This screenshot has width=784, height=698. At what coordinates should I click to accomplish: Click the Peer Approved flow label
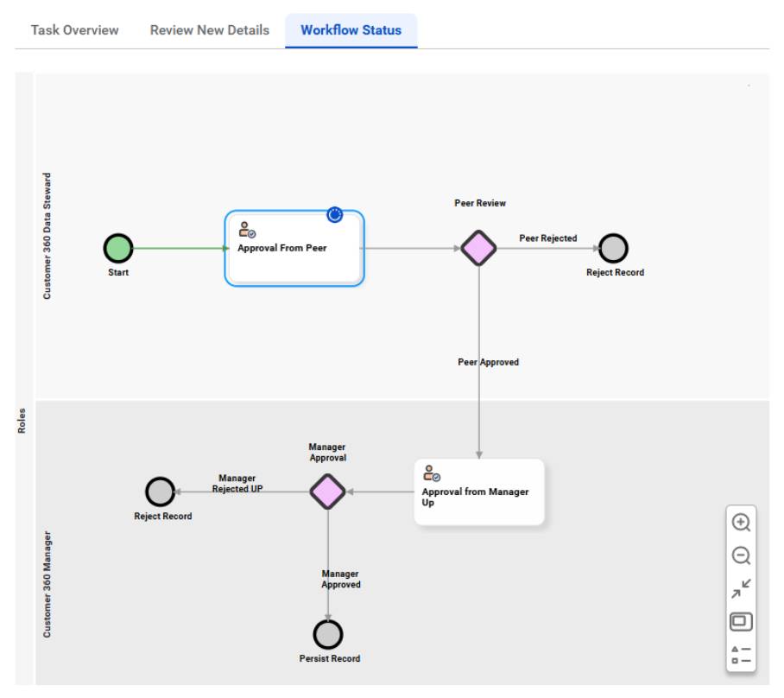(488, 362)
